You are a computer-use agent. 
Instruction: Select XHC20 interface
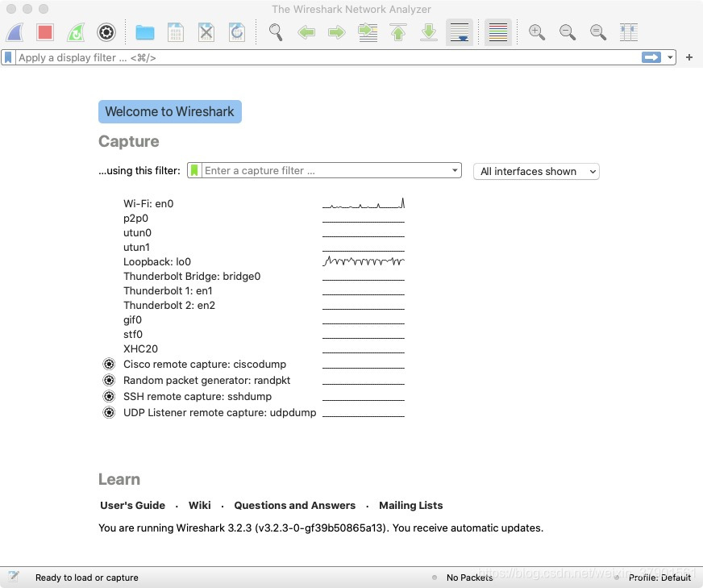[x=140, y=349]
